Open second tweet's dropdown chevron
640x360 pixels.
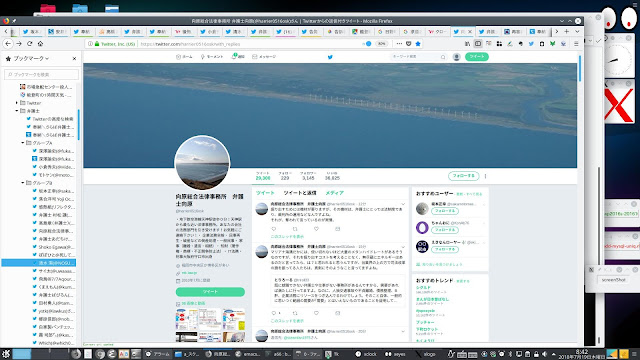[x=403, y=247]
